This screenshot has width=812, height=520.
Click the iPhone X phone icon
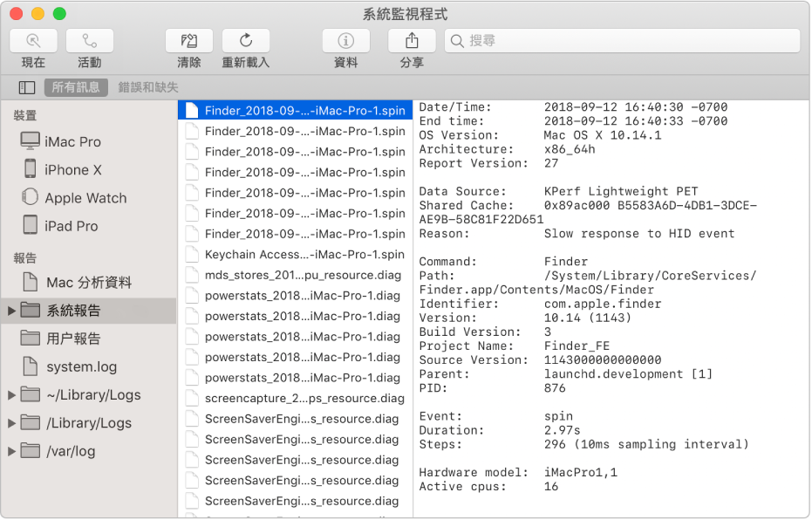click(30, 169)
